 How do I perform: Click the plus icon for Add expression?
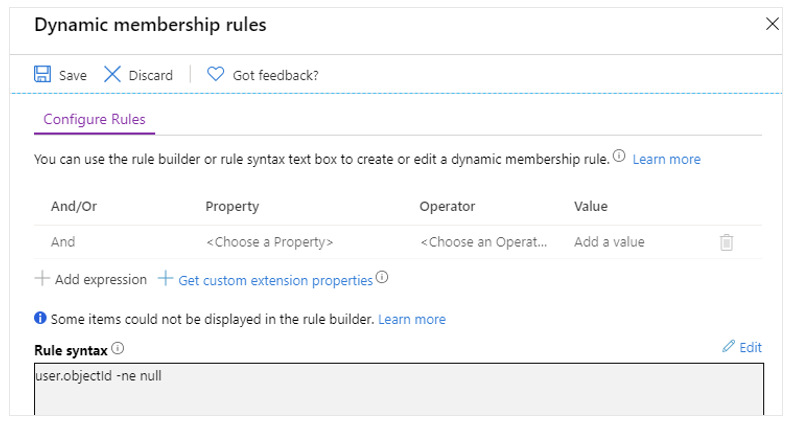pyautogui.click(x=41, y=280)
